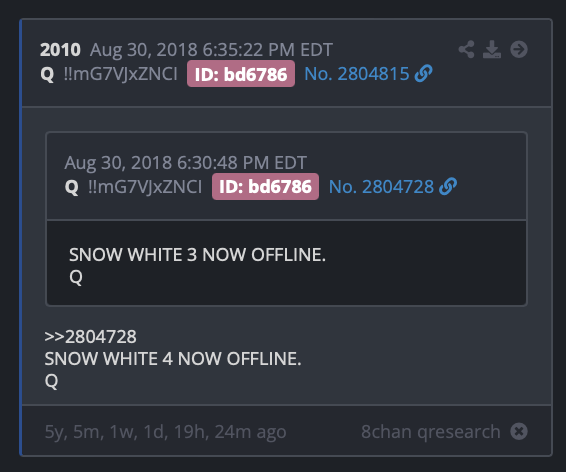Image resolution: width=566 pixels, height=472 pixels.
Task: Click the chain link icon beside No. 2804728
Action: [x=448, y=187]
